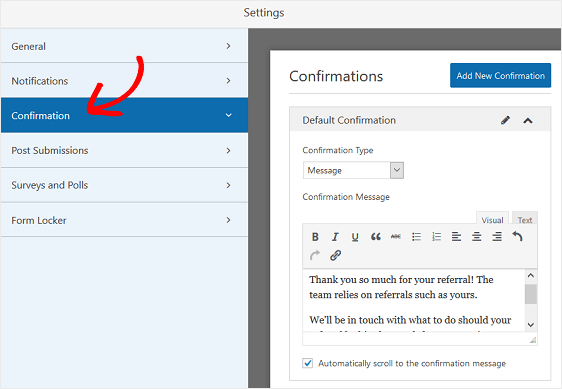This screenshot has height=389, width=562.
Task: Expand the Notifications settings section
Action: point(228,81)
